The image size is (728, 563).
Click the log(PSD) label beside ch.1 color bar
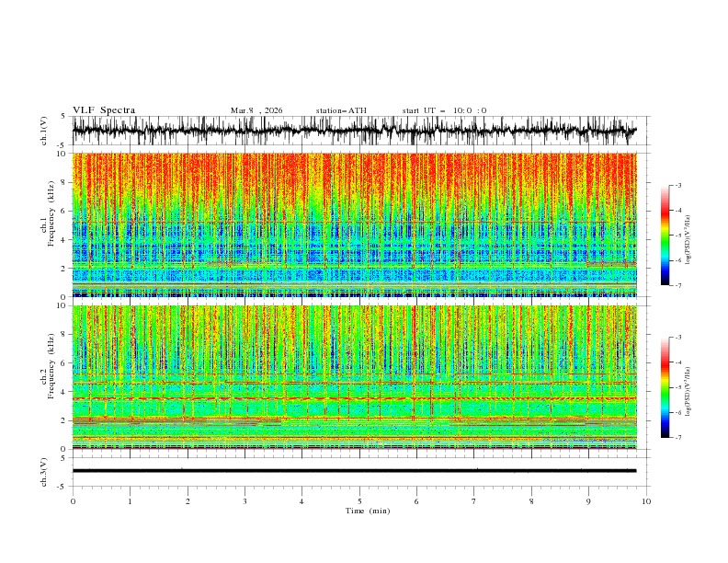pos(688,240)
